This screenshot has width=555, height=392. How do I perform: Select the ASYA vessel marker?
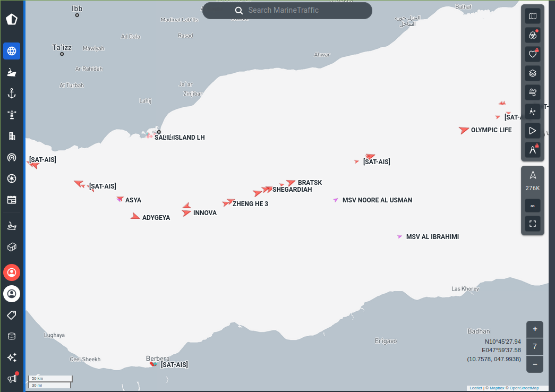point(120,199)
